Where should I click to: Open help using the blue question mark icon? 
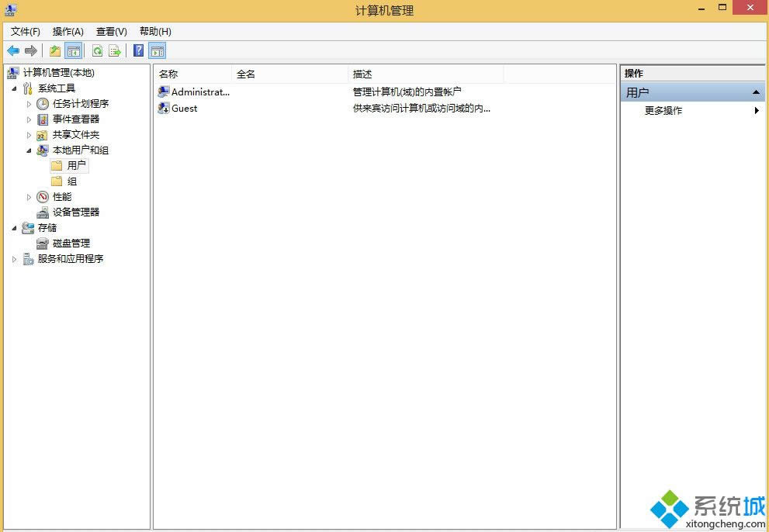137,50
